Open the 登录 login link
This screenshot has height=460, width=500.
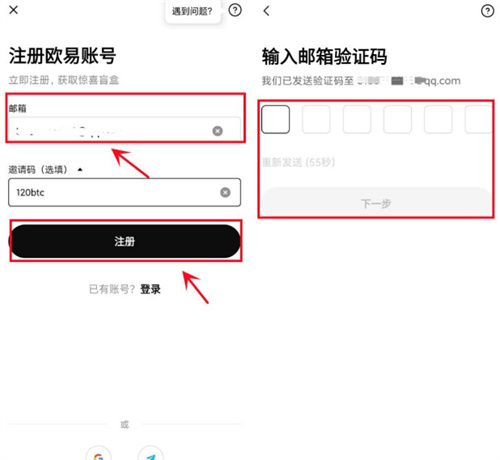pyautogui.click(x=150, y=289)
